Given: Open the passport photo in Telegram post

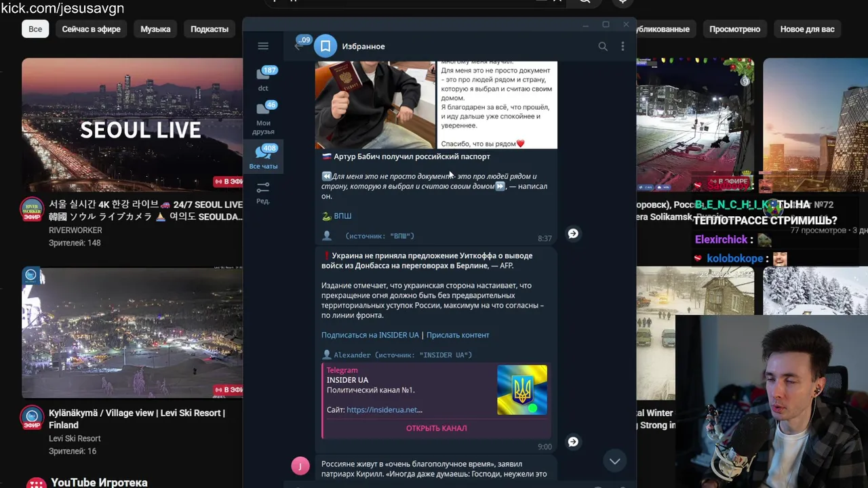Looking at the screenshot, I should [375, 104].
